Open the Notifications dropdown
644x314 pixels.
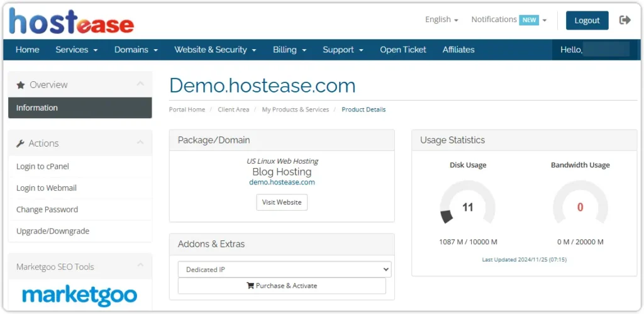tap(509, 20)
